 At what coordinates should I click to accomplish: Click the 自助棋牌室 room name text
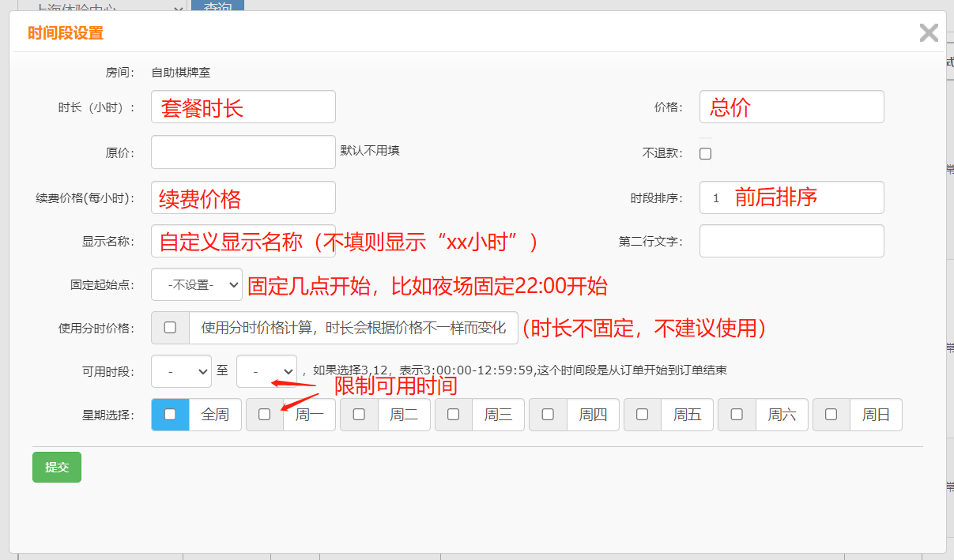[x=181, y=72]
